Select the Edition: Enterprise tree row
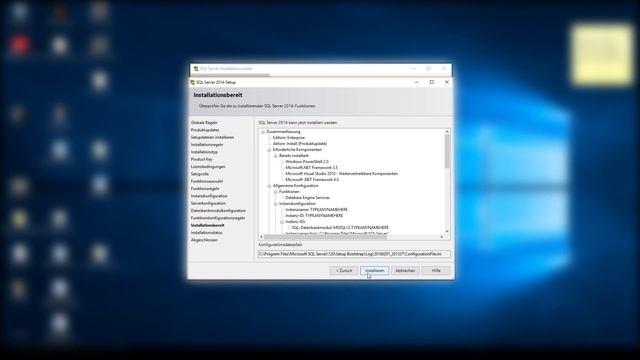 click(289, 138)
